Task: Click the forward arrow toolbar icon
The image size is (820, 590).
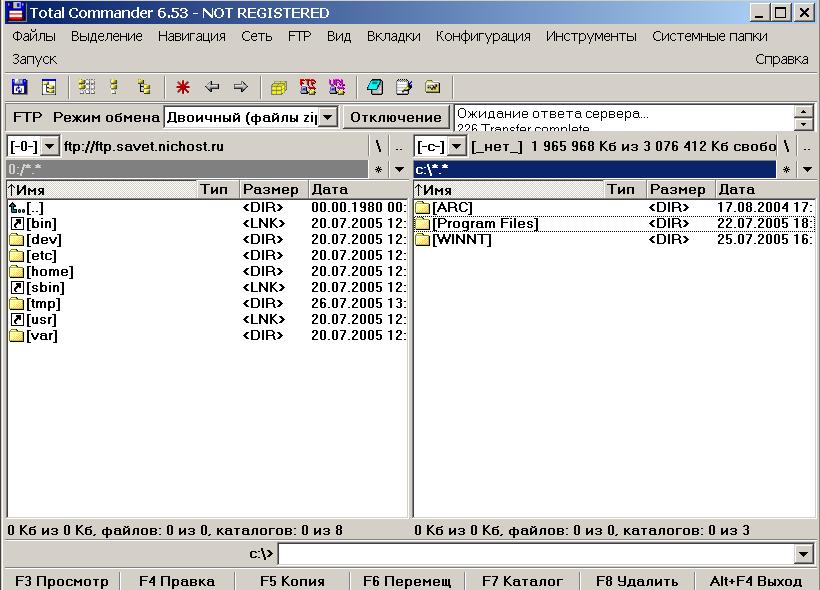Action: pos(240,87)
